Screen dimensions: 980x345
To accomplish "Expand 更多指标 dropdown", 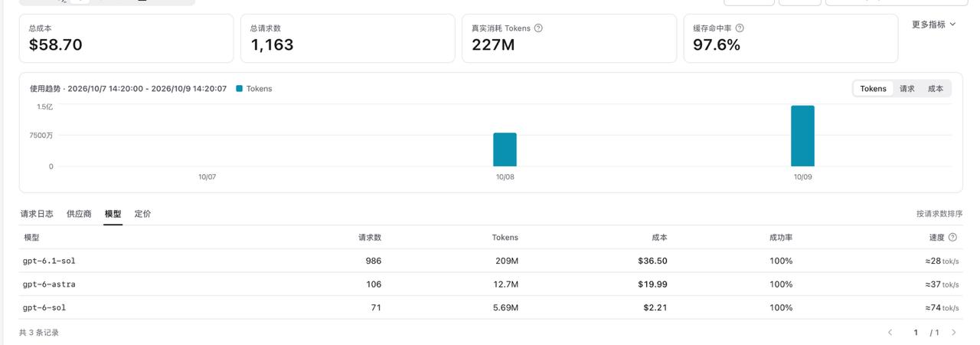I will [933, 25].
